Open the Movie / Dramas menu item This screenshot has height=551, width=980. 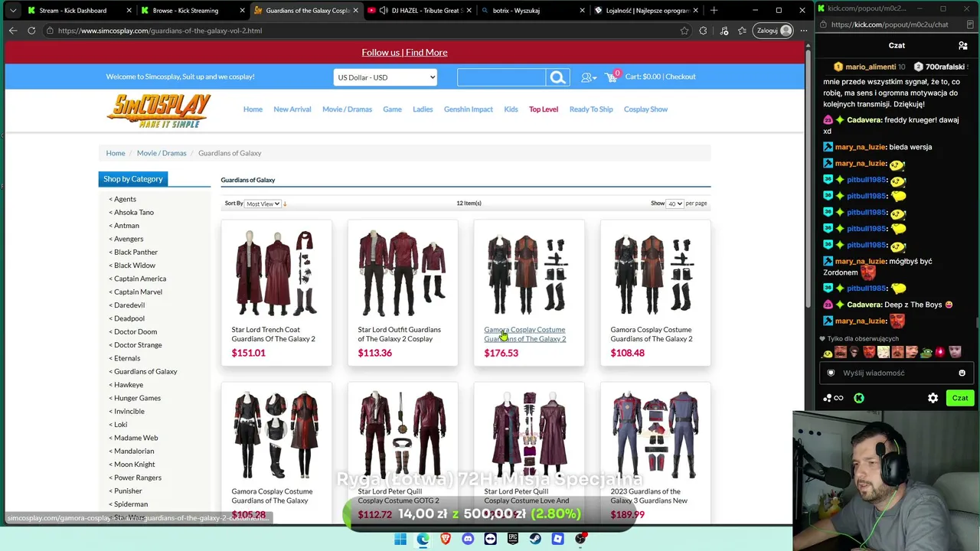click(347, 109)
